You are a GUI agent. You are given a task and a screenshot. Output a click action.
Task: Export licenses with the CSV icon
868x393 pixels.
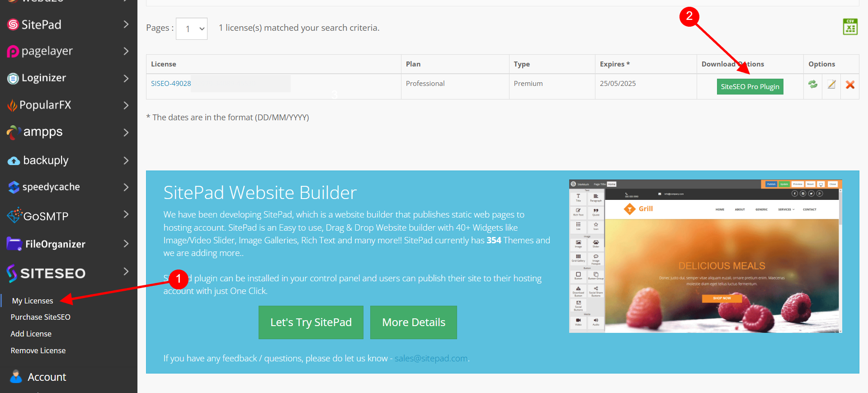coord(850,27)
